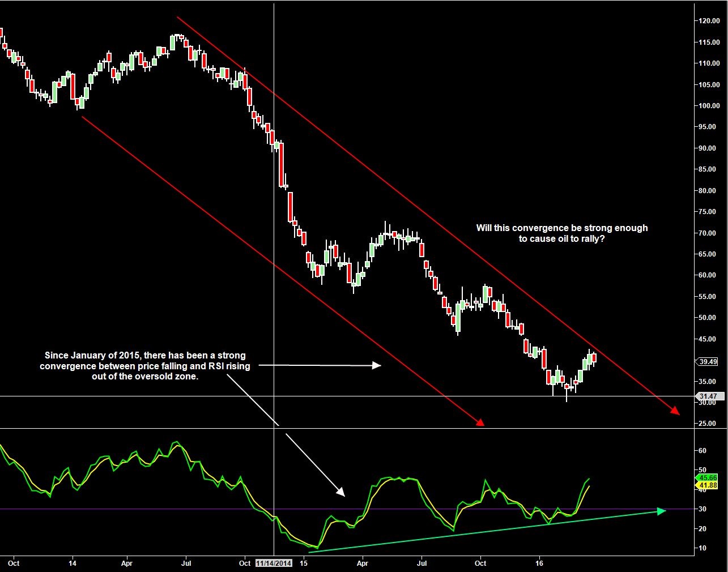Click the upper red channel line arrowhead
728x572 pixels.
[675, 411]
